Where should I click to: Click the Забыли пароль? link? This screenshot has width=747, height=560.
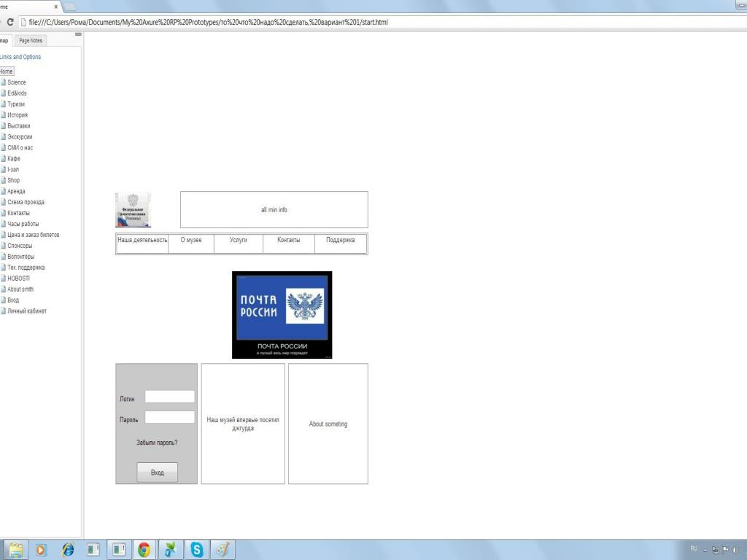157,443
